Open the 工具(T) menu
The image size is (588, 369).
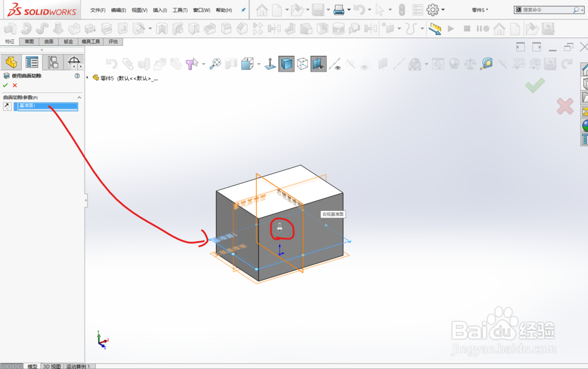coord(180,10)
